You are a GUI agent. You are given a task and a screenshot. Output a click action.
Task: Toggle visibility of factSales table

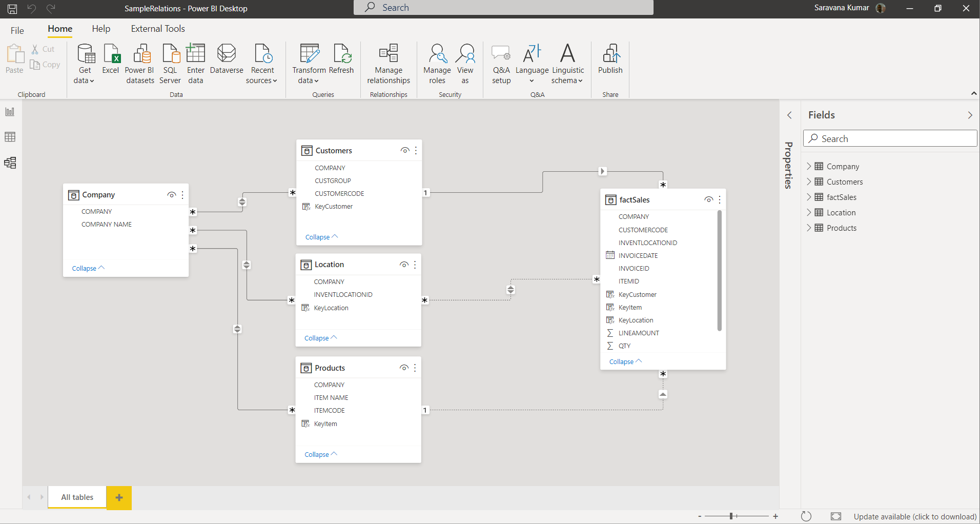point(709,199)
